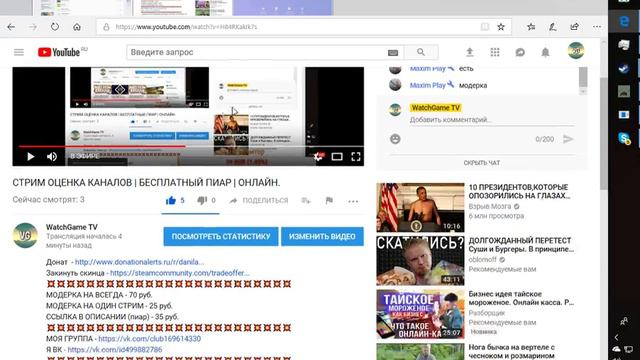The image size is (640, 360).
Task: Open the donationalerts donate link
Action: point(139,262)
